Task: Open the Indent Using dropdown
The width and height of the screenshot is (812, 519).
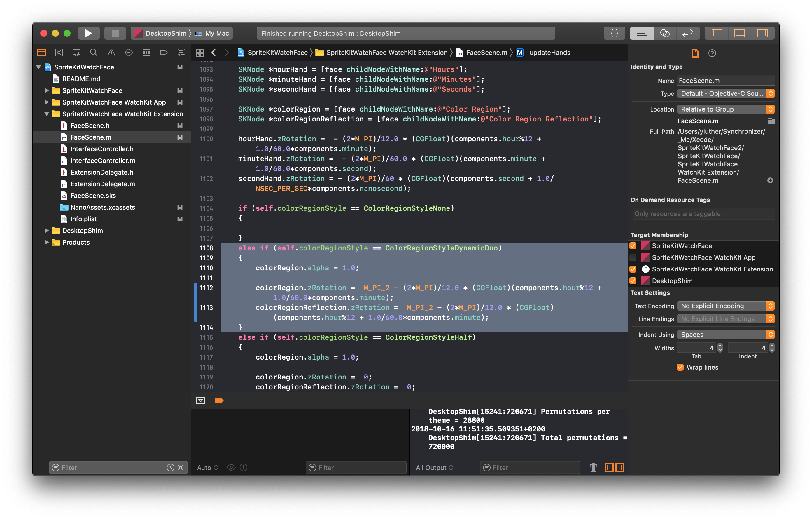Action: (x=726, y=335)
